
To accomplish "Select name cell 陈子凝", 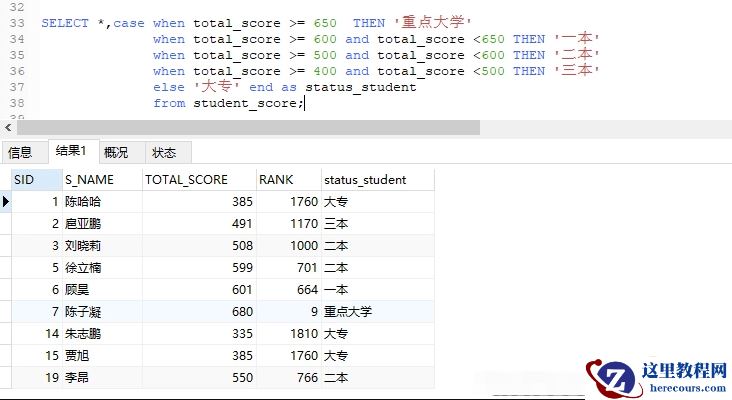I will coord(102,311).
